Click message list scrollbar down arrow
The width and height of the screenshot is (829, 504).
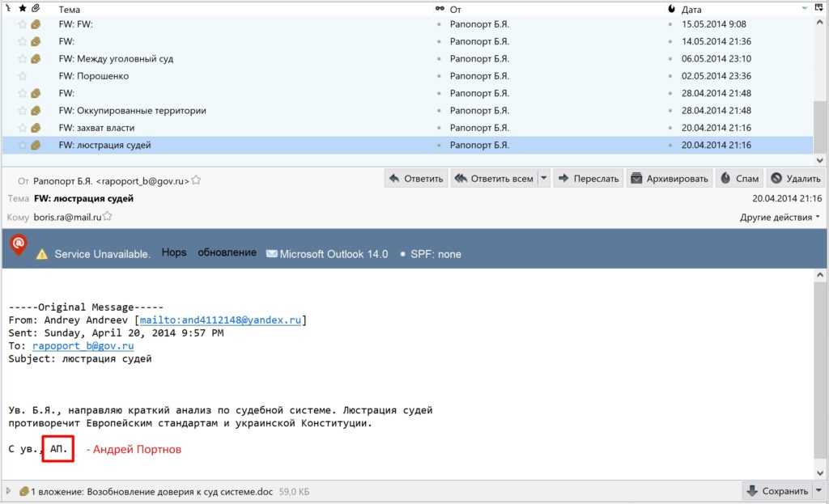[819, 160]
